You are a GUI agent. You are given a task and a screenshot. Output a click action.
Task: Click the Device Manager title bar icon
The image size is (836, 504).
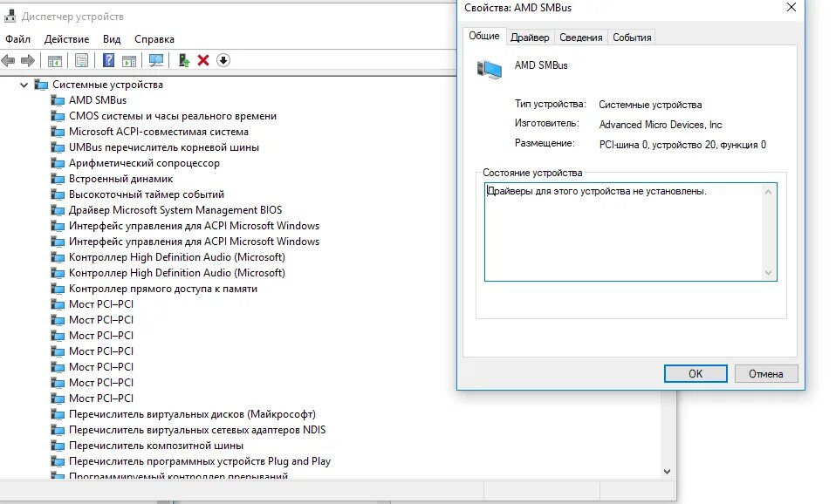(x=10, y=17)
